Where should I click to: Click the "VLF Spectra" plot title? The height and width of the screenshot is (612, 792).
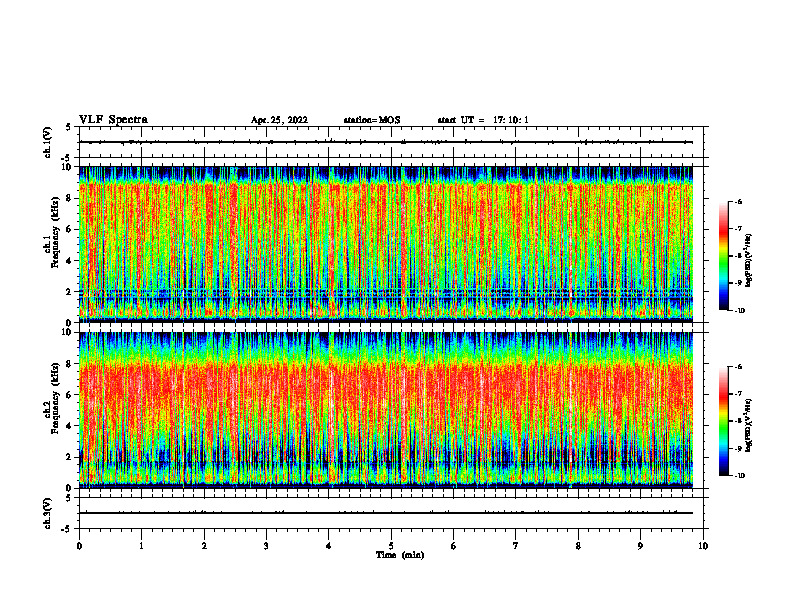pyautogui.click(x=113, y=120)
